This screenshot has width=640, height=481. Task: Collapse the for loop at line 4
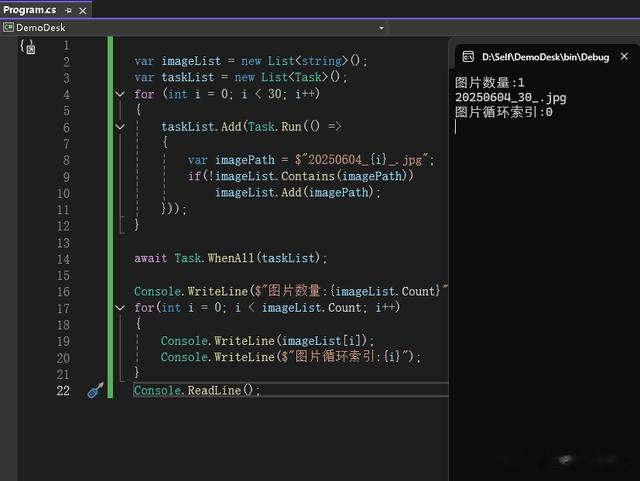(x=120, y=94)
